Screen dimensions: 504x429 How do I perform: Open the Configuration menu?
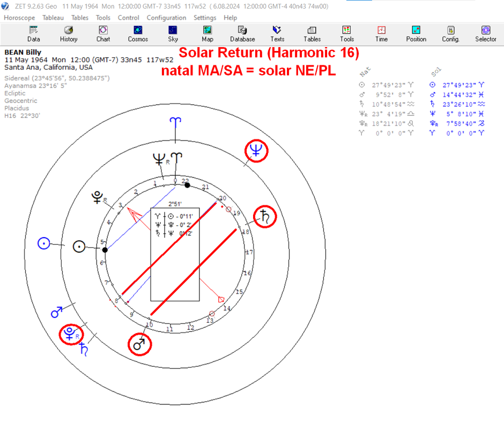pyautogui.click(x=166, y=18)
